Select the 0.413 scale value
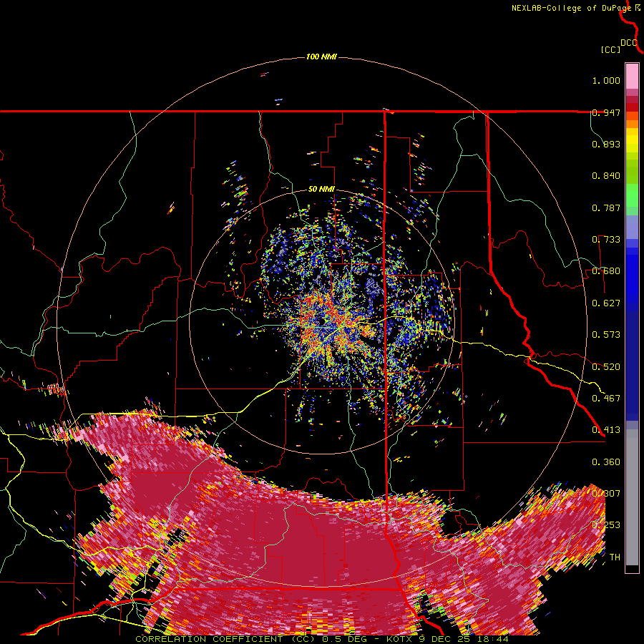The image size is (644, 644). coord(606,430)
